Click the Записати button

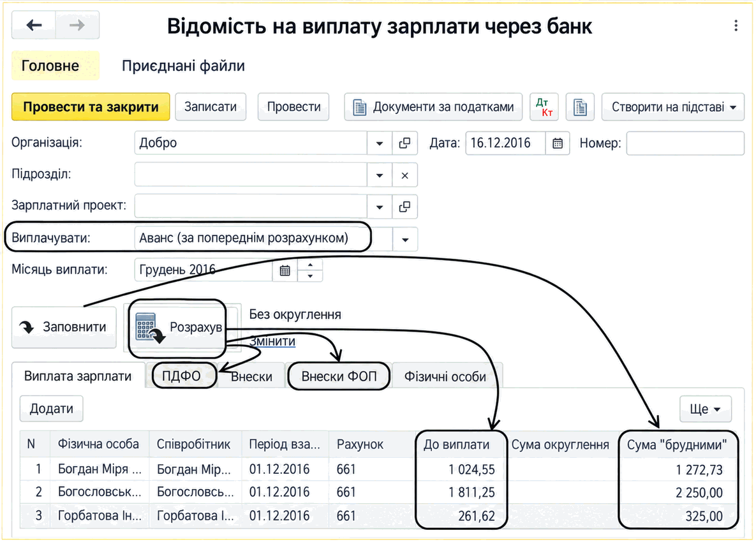211,107
